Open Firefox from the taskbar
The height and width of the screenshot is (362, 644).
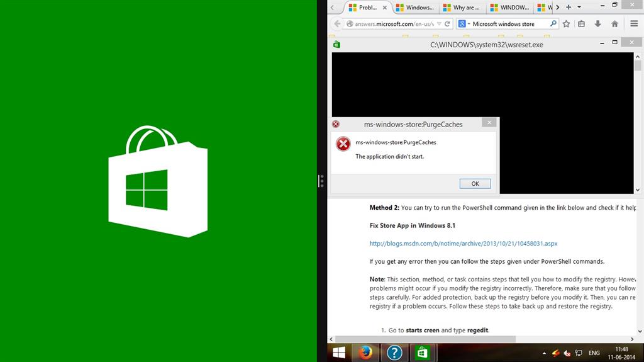(365, 353)
